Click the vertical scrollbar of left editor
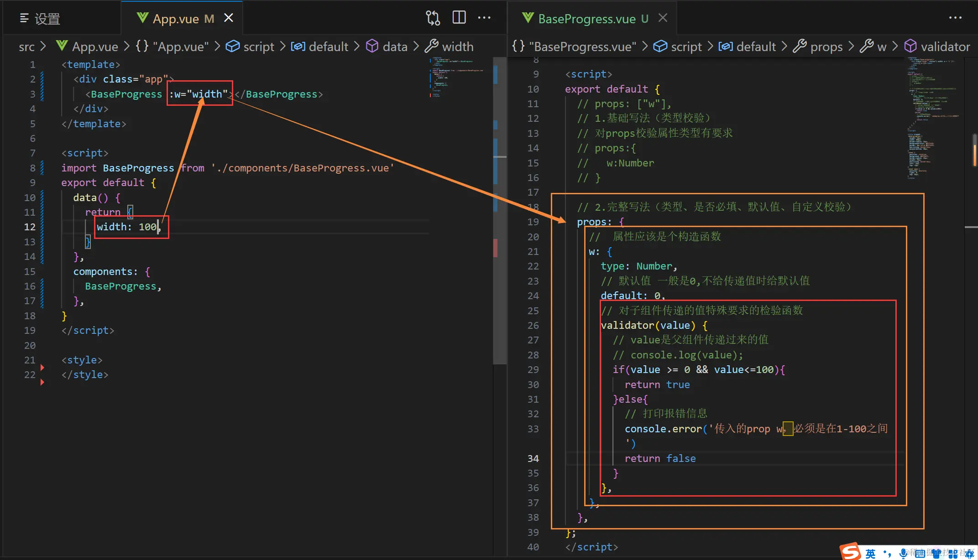 501,210
